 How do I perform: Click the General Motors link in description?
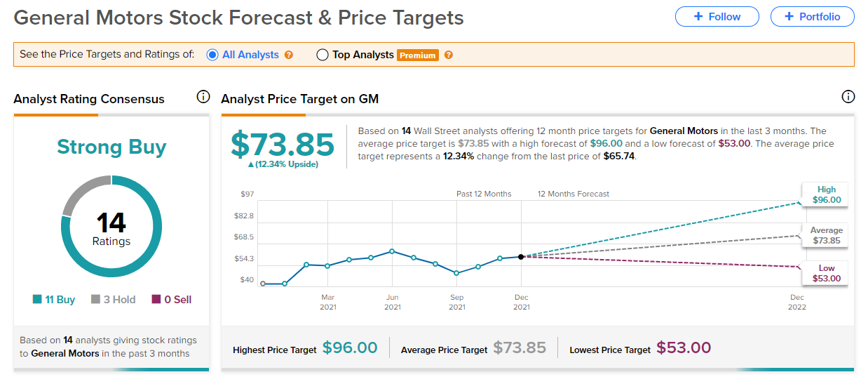[684, 131]
